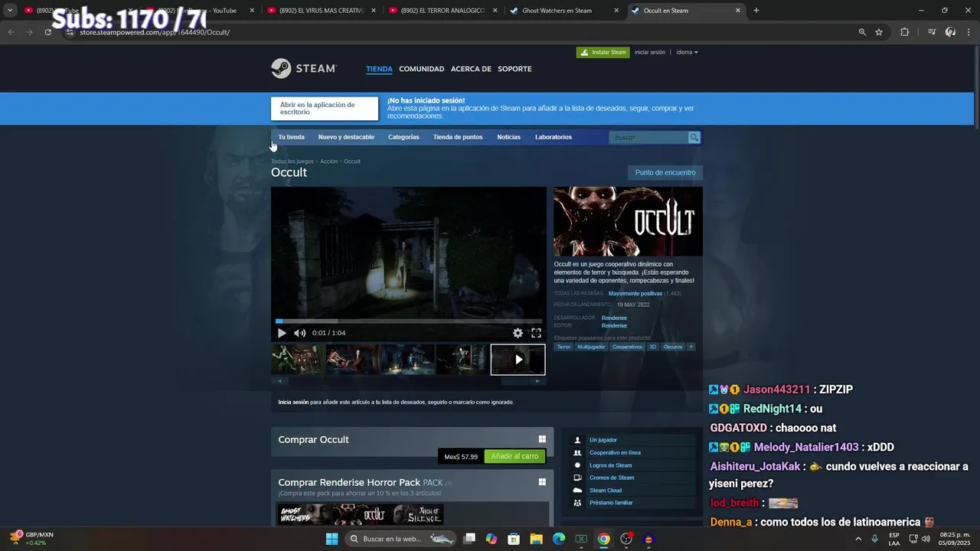
Task: Open the Renderise developer link
Action: [614, 318]
